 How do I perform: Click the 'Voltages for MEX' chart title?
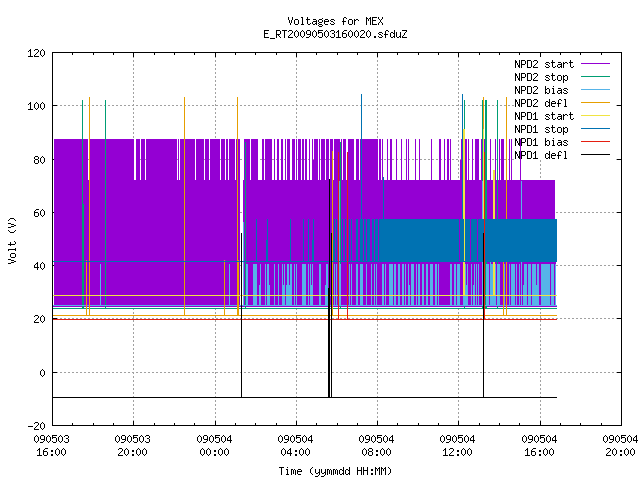(x=335, y=21)
